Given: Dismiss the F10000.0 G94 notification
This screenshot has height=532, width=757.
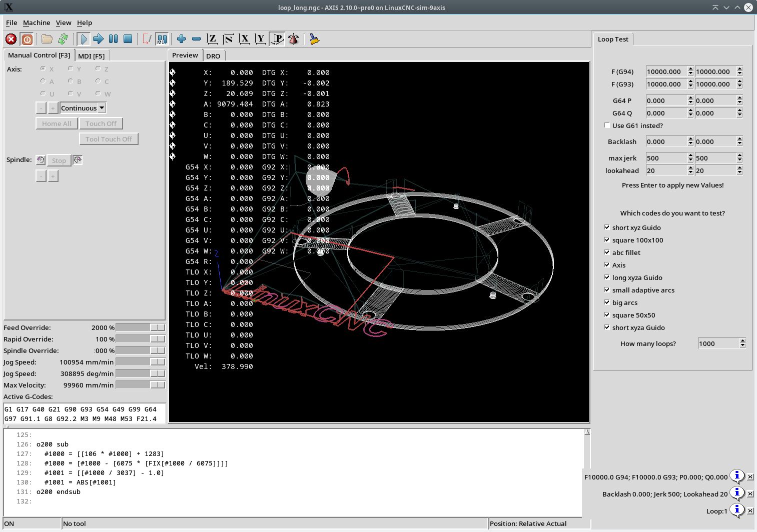Looking at the screenshot, I should coord(750,477).
